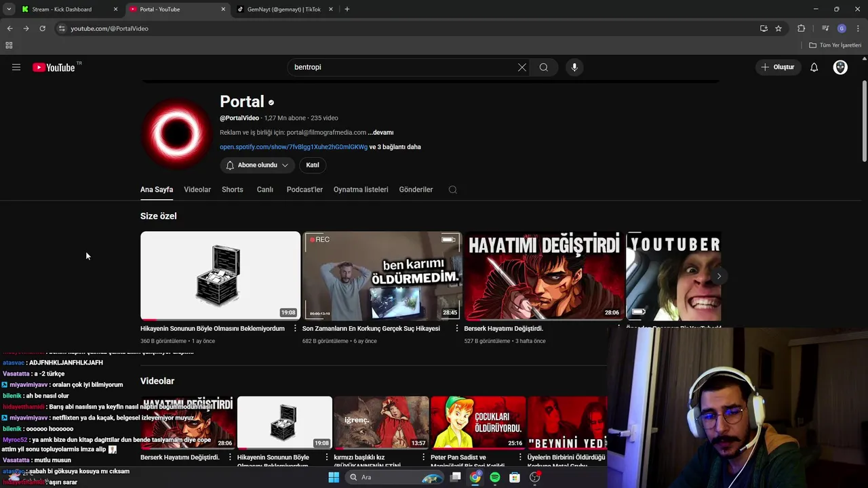Switch to the Canlı tab

pos(265,190)
